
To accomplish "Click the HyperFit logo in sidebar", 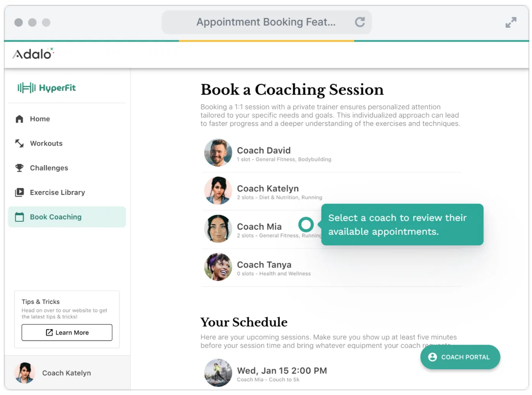I will pos(47,88).
